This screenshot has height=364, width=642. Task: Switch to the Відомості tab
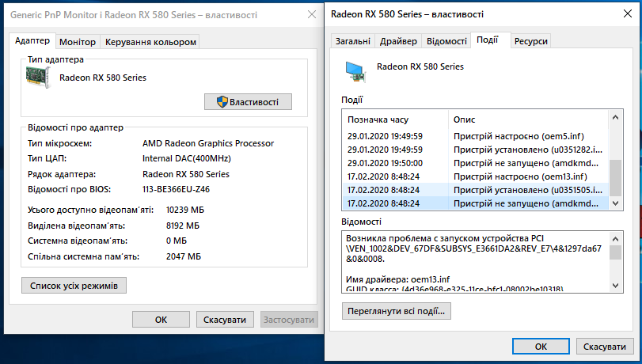pyautogui.click(x=446, y=41)
